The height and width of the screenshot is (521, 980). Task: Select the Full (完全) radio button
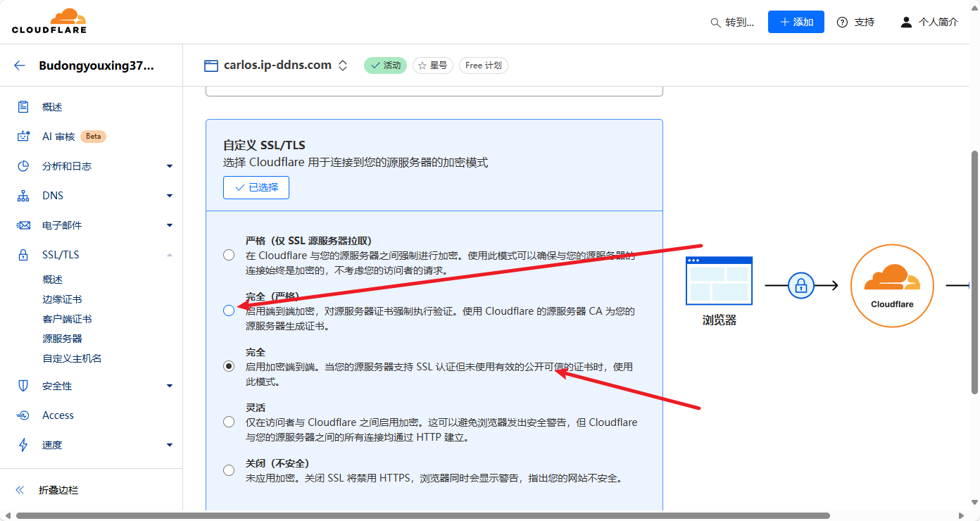tap(229, 366)
